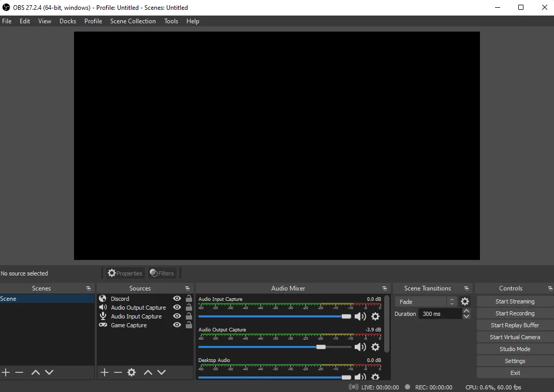Image resolution: width=554 pixels, height=392 pixels.
Task: Move scene up with arrow icon
Action: 36,372
